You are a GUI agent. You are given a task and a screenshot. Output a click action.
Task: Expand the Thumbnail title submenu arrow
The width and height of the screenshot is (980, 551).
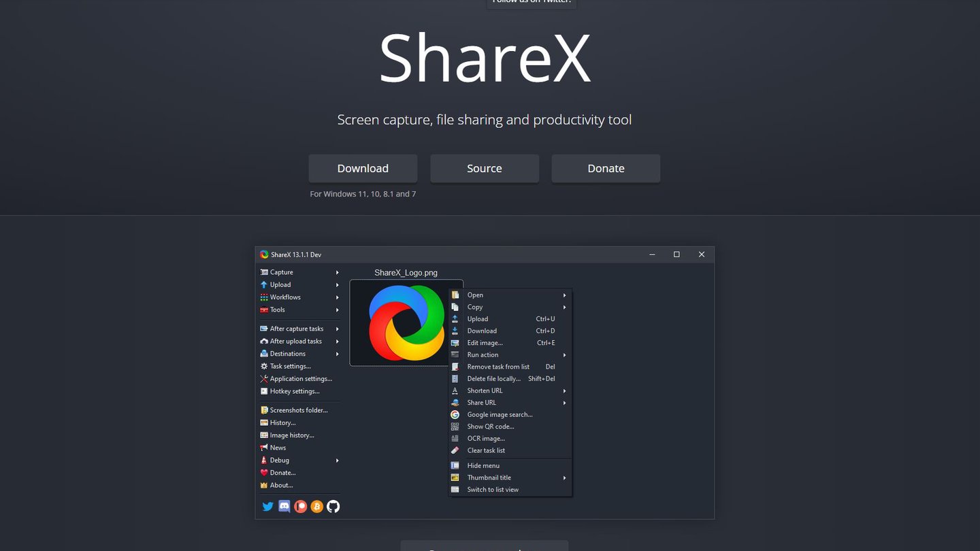[564, 478]
